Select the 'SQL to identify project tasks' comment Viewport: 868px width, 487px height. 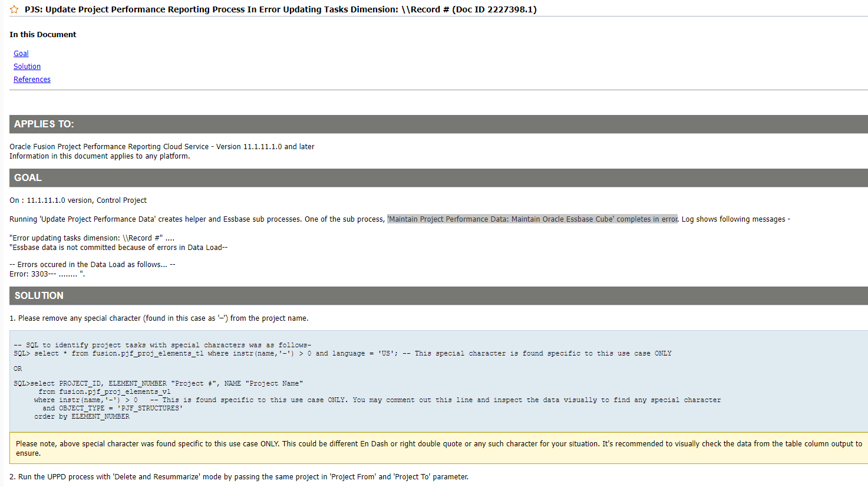(x=163, y=345)
